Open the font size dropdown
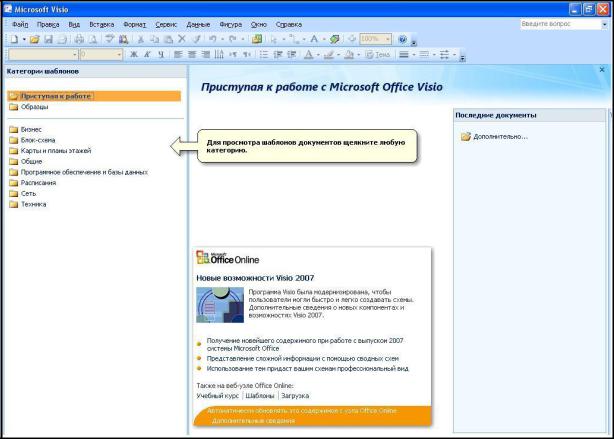 119,54
